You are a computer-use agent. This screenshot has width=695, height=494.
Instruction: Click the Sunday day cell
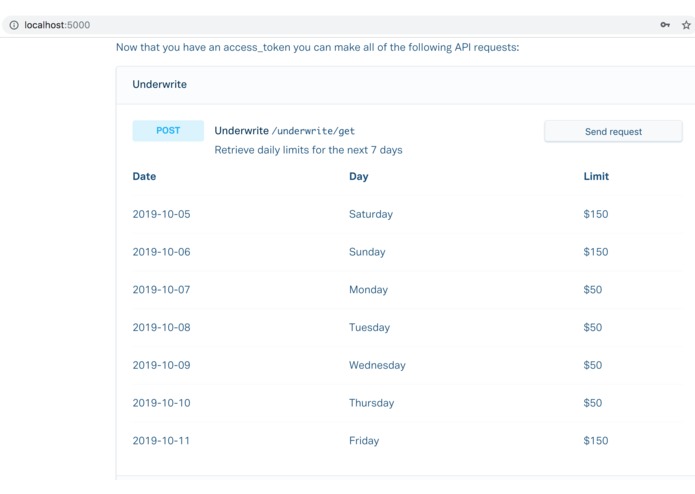tap(367, 252)
